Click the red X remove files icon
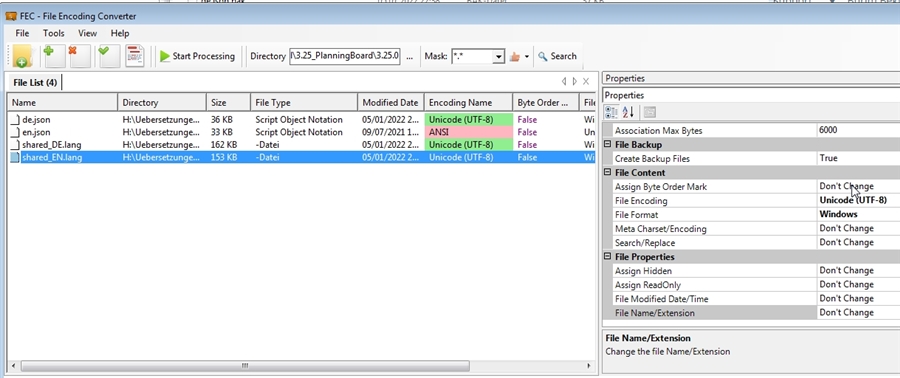 79,56
